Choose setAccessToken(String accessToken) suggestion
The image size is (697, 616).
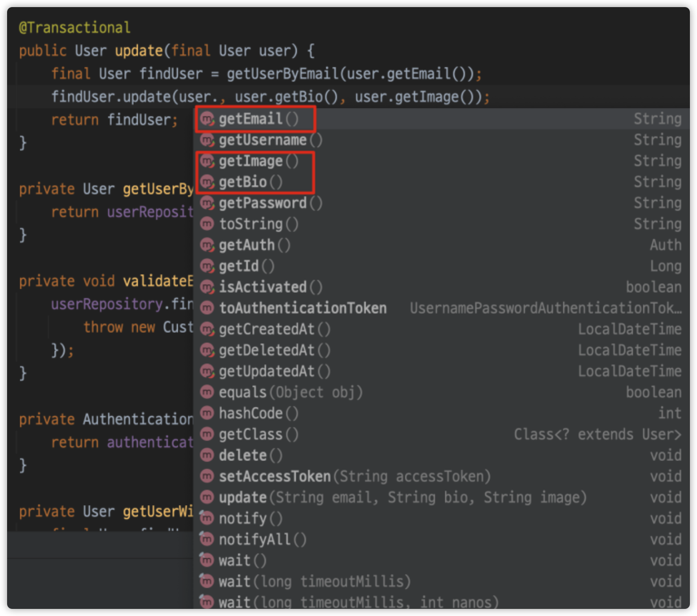point(355,477)
